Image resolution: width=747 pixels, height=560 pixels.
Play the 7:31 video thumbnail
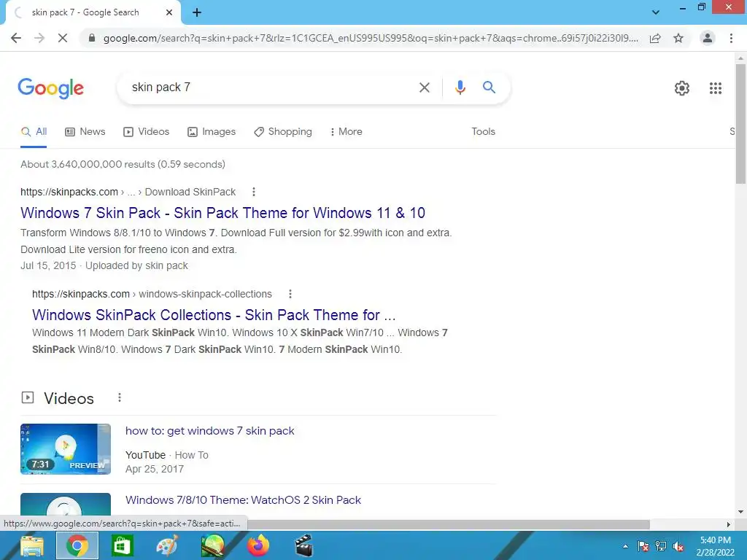66,449
